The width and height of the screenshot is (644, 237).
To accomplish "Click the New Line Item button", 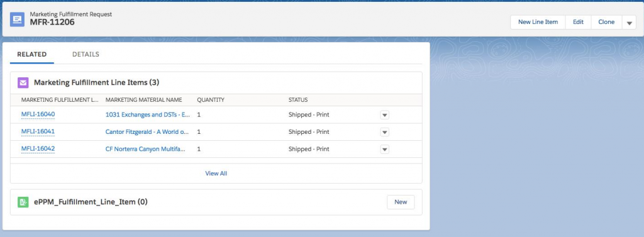I will 538,22.
